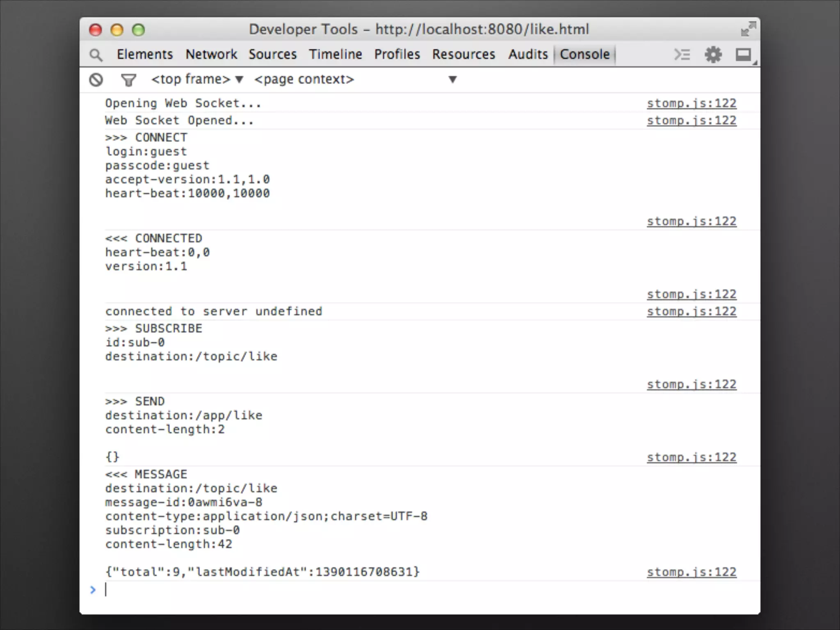840x630 pixels.
Task: Open DevTools settings gear
Action: tap(713, 55)
